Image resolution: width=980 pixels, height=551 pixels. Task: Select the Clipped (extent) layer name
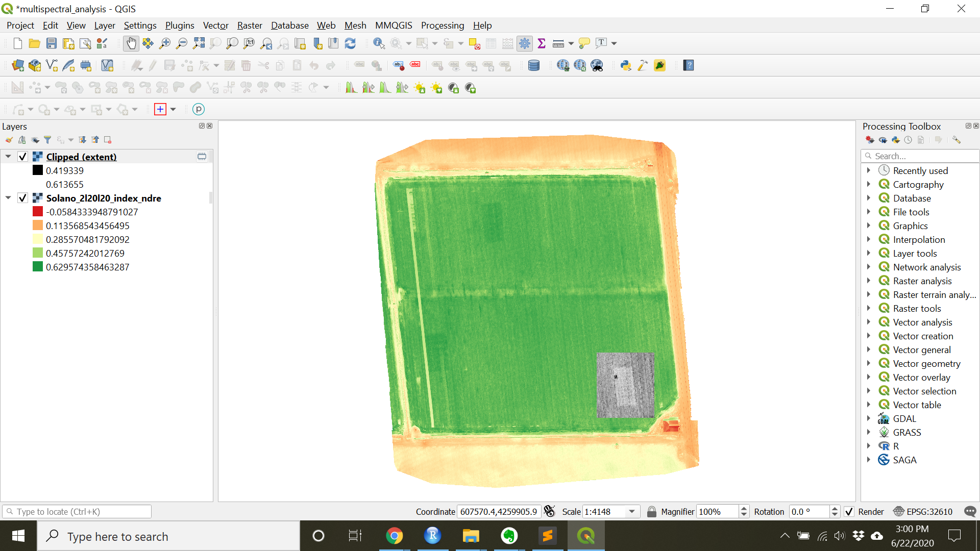(x=81, y=157)
